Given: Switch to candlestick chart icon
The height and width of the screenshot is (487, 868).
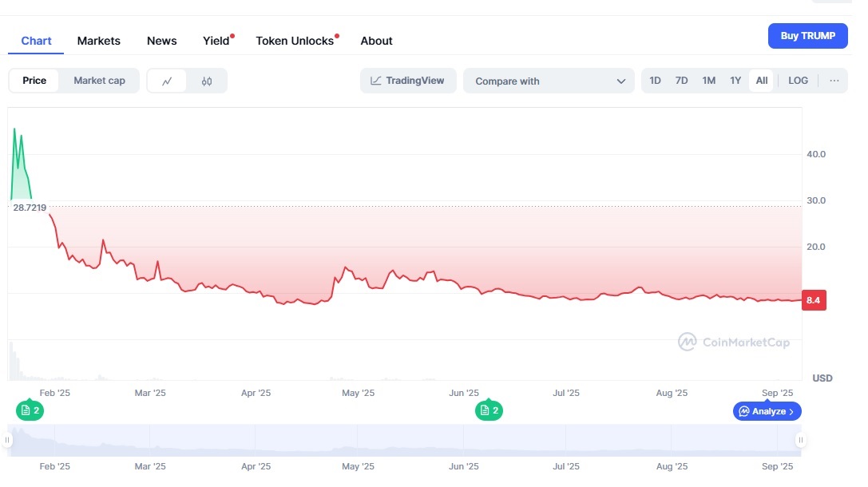Looking at the screenshot, I should point(207,81).
